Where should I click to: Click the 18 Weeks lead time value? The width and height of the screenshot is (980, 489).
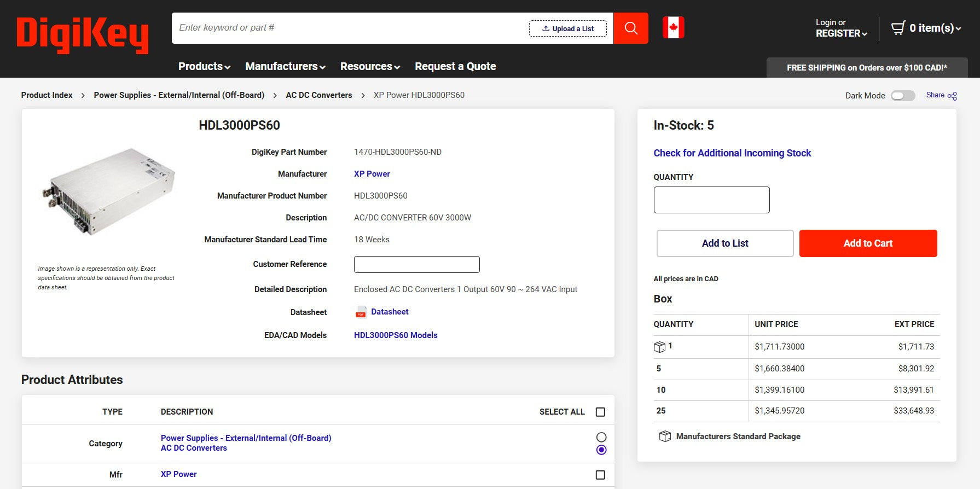[x=372, y=240]
